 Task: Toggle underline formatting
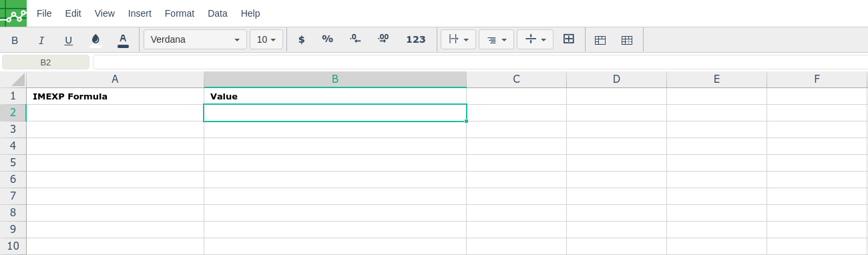(68, 40)
